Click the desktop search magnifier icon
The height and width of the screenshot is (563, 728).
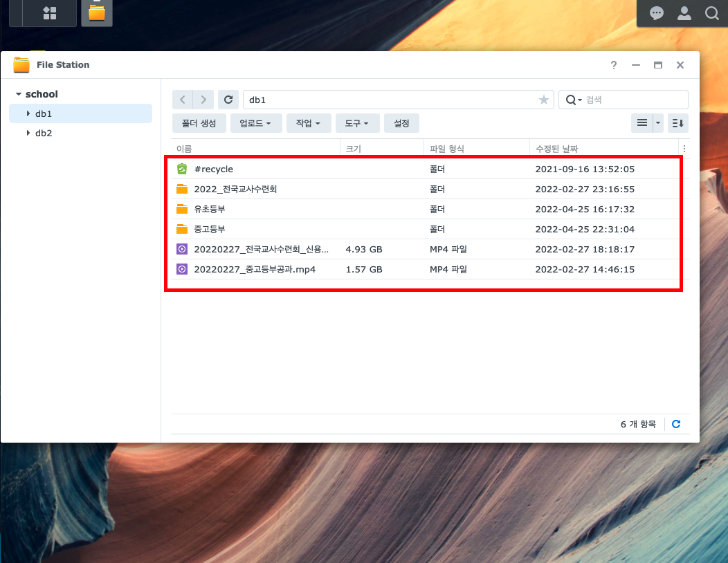(711, 13)
